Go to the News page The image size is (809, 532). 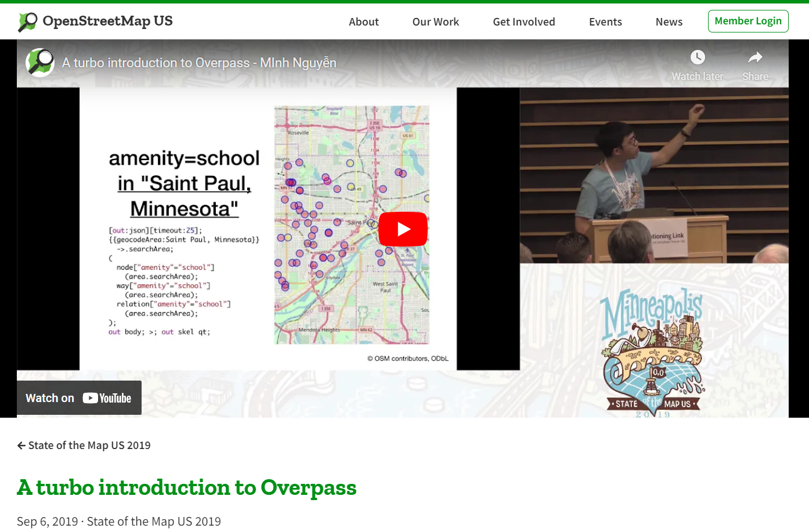(669, 22)
